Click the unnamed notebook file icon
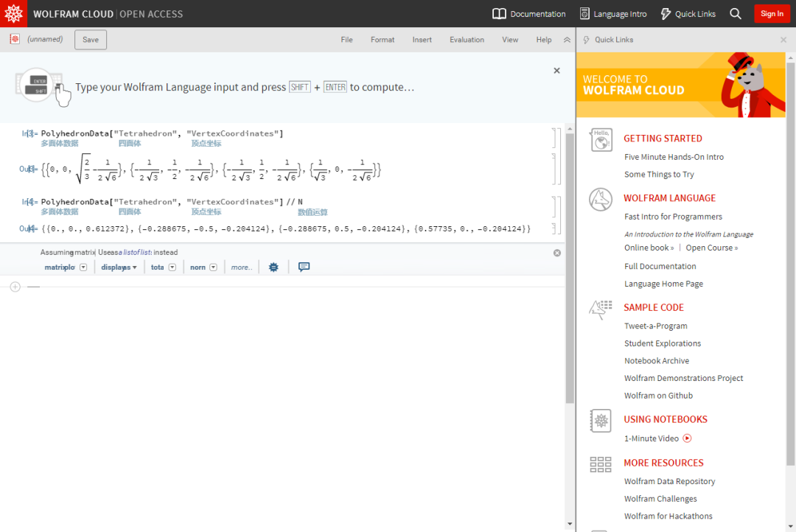Image resolution: width=796 pixels, height=532 pixels. click(x=15, y=39)
